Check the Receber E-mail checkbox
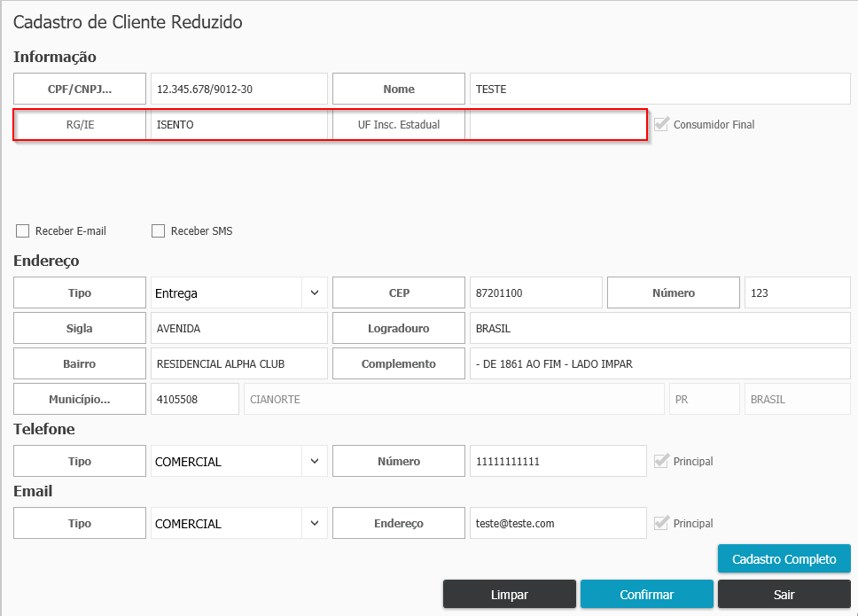This screenshot has width=858, height=616. click(23, 231)
